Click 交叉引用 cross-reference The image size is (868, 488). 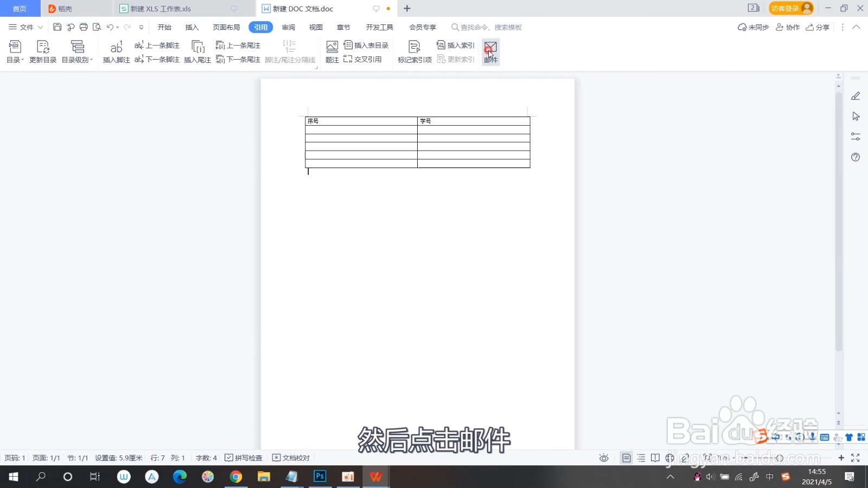pyautogui.click(x=362, y=59)
